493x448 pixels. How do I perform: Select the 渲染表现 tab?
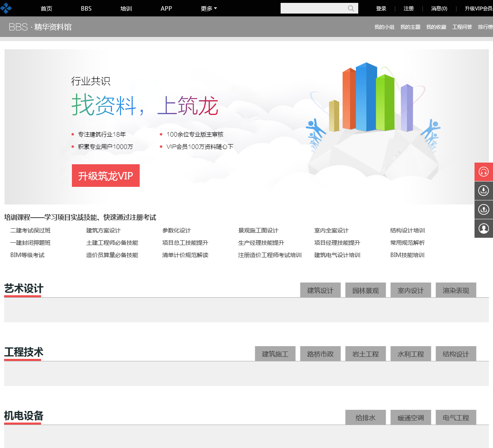pyautogui.click(x=456, y=290)
